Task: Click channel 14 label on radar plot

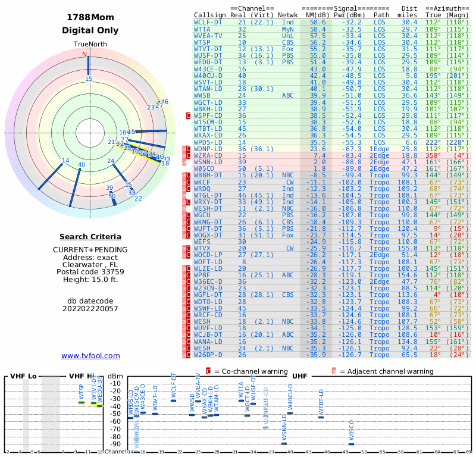Action: pos(65,161)
